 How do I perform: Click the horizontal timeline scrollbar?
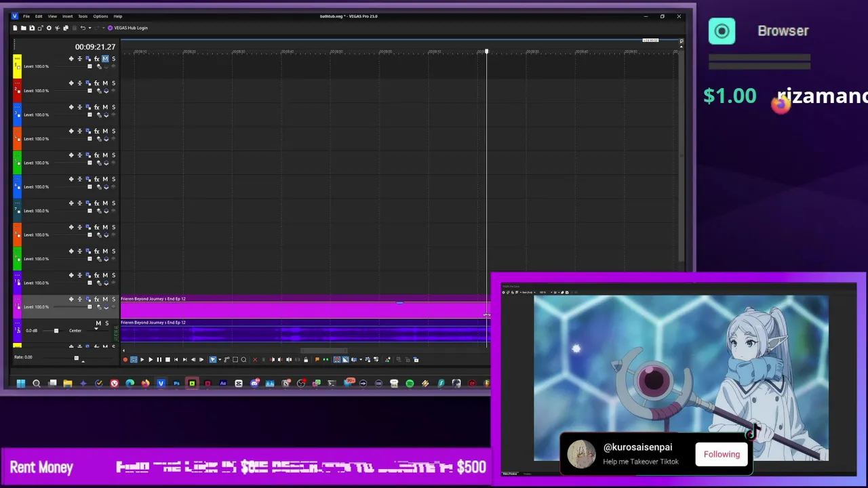[x=324, y=351]
